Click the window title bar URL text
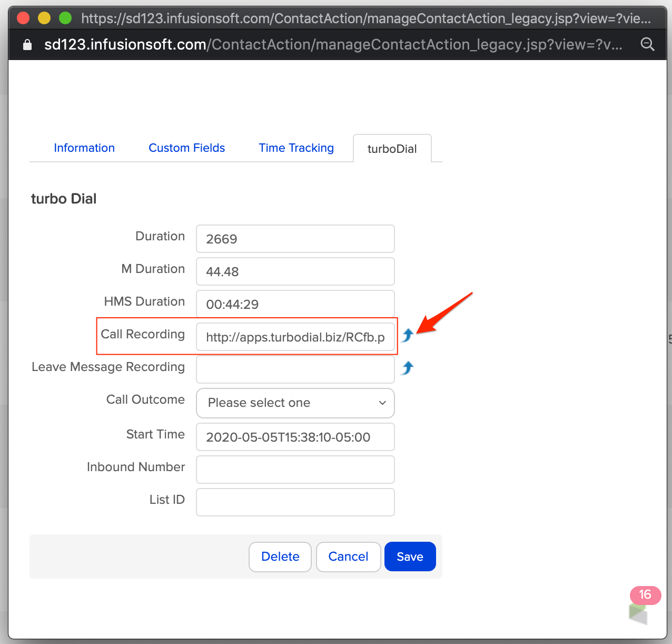Viewport: 672px width, 644px height. 366,18
